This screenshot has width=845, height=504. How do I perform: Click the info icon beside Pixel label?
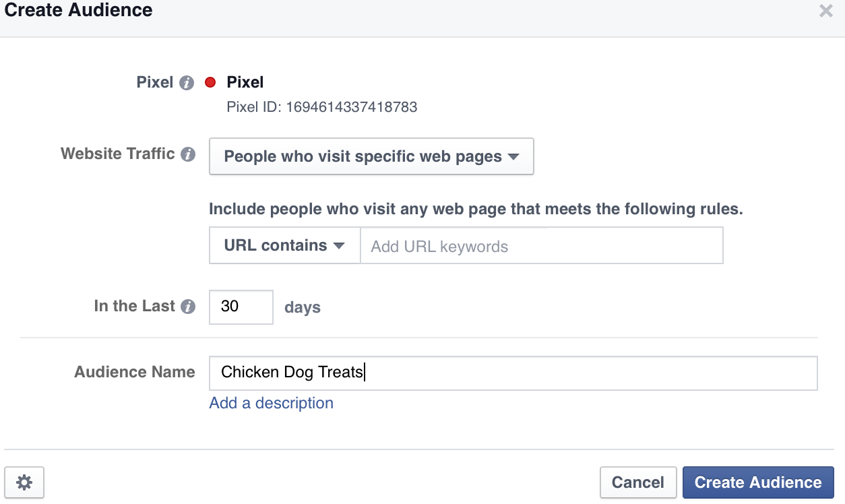coord(187,83)
